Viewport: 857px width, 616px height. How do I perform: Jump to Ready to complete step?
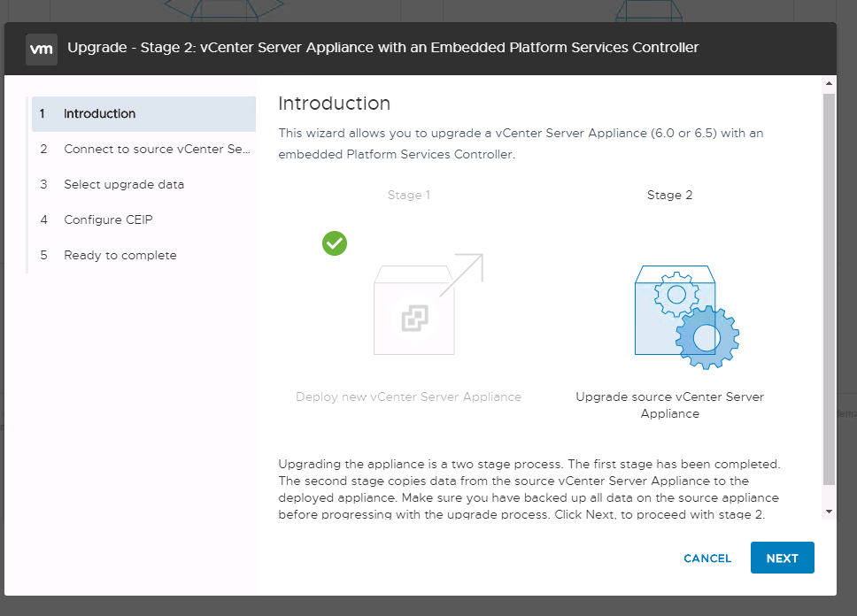coord(143,255)
